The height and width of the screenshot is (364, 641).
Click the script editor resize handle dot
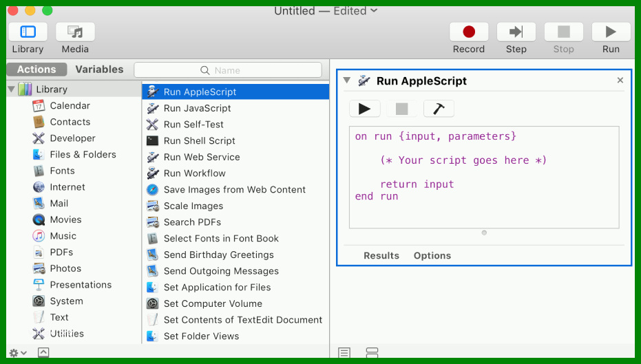pyautogui.click(x=484, y=233)
